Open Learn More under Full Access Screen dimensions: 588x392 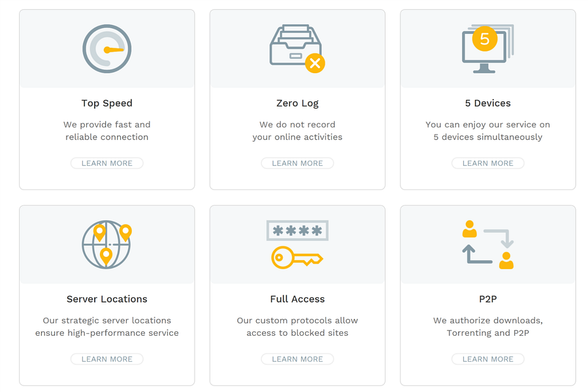point(297,359)
